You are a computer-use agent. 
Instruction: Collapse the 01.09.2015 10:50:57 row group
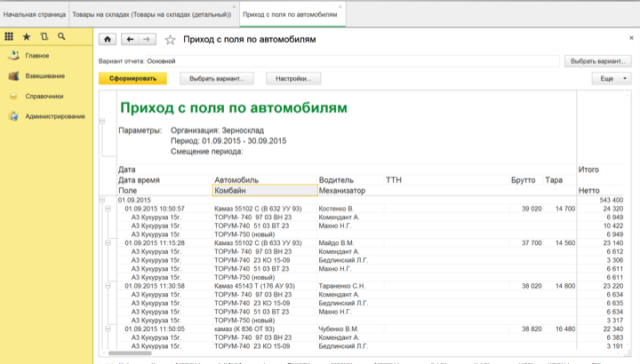[108, 209]
